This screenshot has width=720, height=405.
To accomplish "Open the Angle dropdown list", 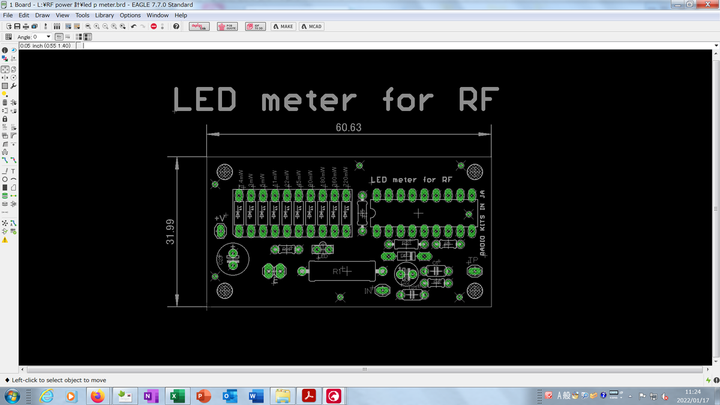I will tap(48, 37).
